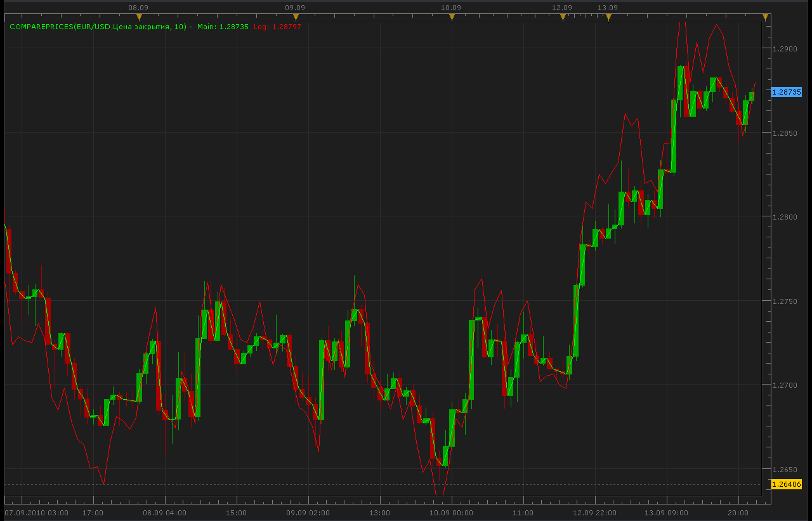Click the red Log: 1.28797 value

pos(277,27)
